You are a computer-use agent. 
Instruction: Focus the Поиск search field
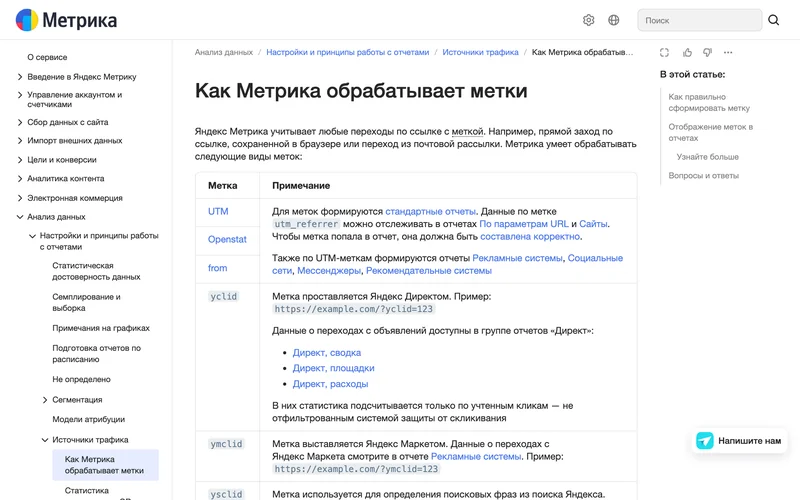699,20
